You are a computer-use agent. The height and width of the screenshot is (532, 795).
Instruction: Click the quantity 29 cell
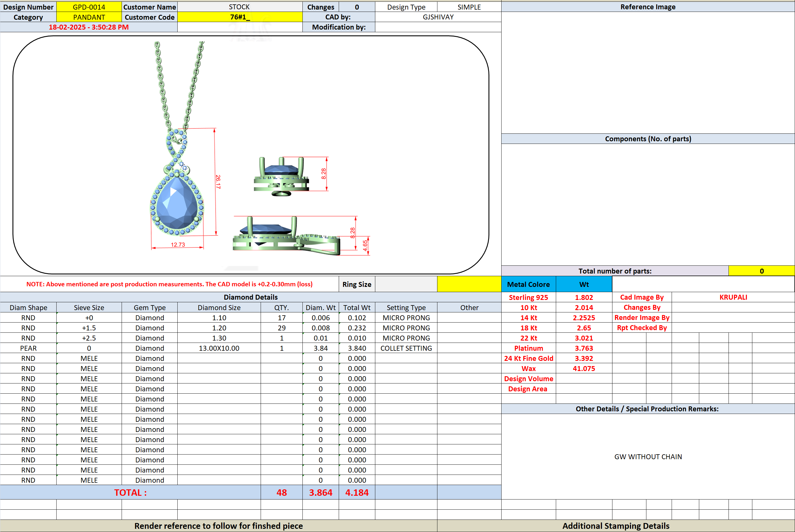(282, 328)
